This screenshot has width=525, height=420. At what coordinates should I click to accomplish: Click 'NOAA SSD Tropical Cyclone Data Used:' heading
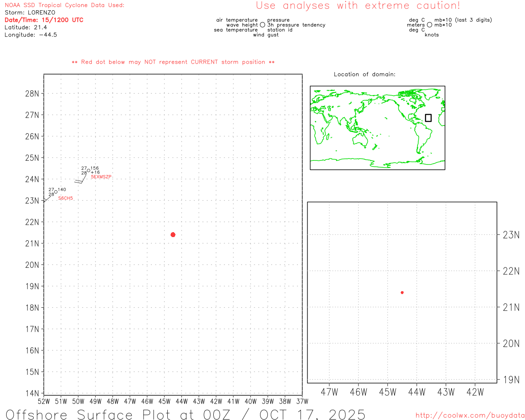pos(64,5)
